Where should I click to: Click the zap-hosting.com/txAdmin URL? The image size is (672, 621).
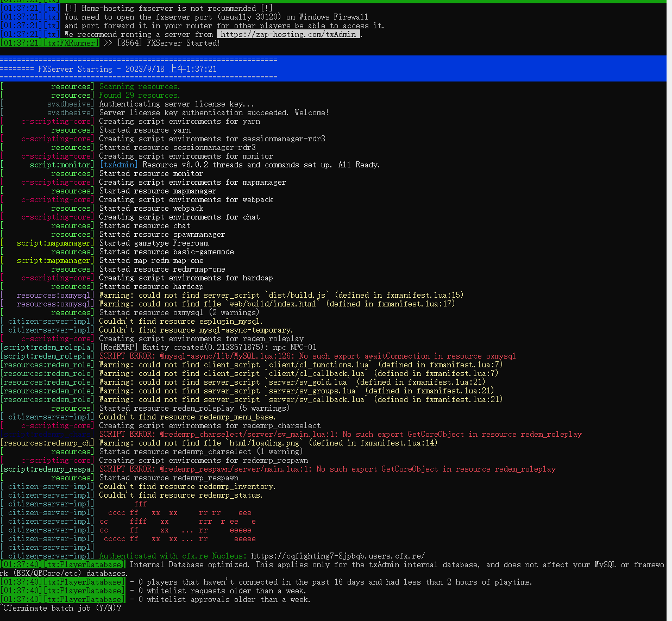point(288,34)
